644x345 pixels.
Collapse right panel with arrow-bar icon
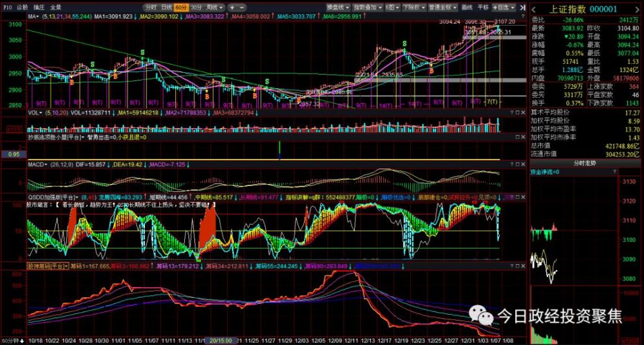522,7
